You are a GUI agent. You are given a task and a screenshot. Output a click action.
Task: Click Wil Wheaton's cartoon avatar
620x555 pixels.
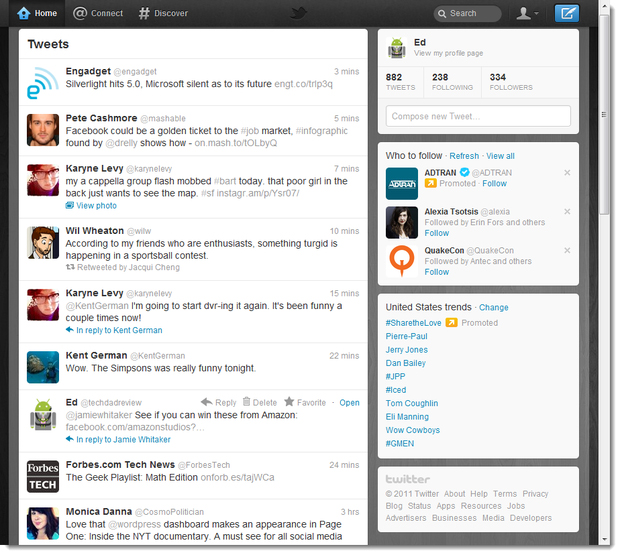click(x=43, y=243)
